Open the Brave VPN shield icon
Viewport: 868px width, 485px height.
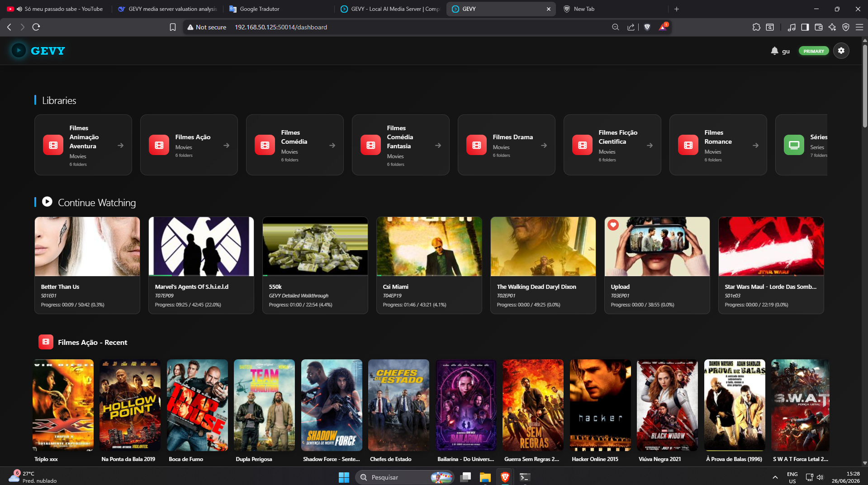tap(845, 27)
